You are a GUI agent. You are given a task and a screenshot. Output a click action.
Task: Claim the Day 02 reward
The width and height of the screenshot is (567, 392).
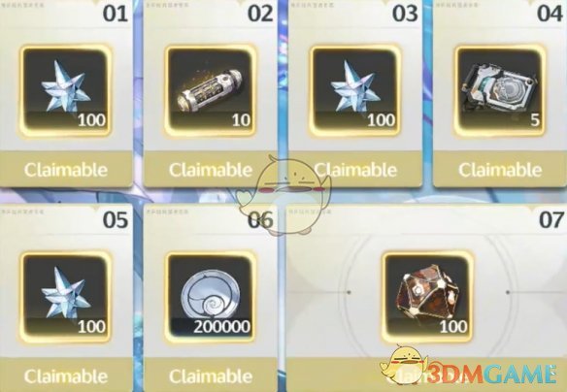coord(211,170)
